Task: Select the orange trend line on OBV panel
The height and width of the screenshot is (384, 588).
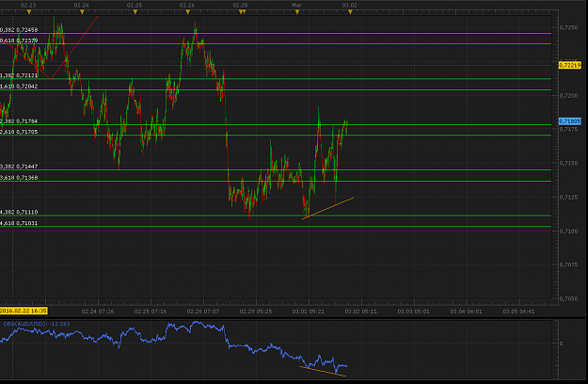Action: [323, 371]
